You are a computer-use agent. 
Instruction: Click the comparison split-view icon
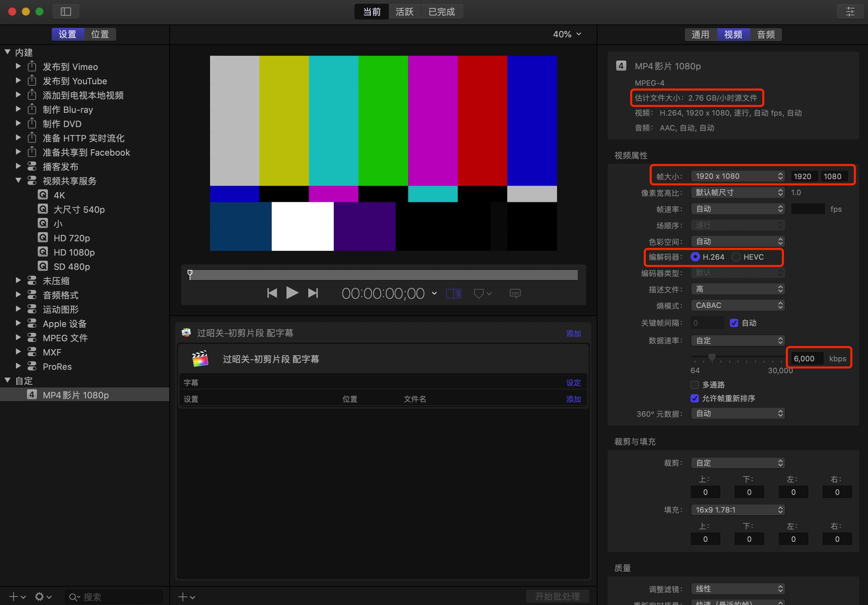(453, 293)
